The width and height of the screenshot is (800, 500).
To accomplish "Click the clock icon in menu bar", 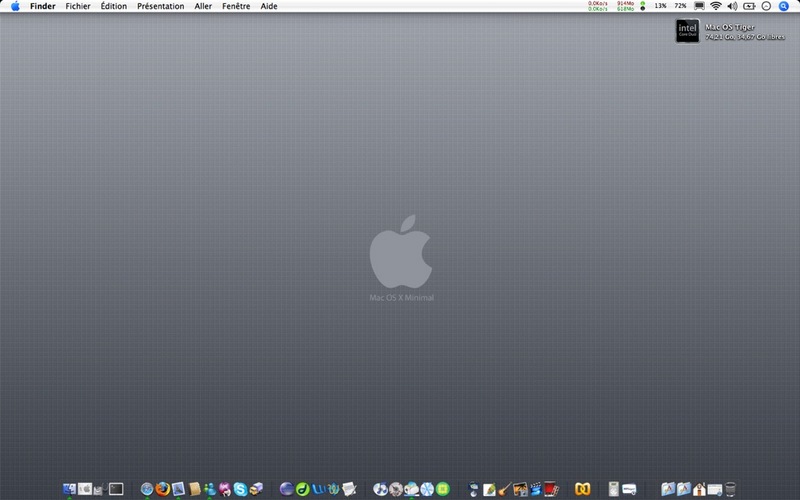I will click(766, 6).
